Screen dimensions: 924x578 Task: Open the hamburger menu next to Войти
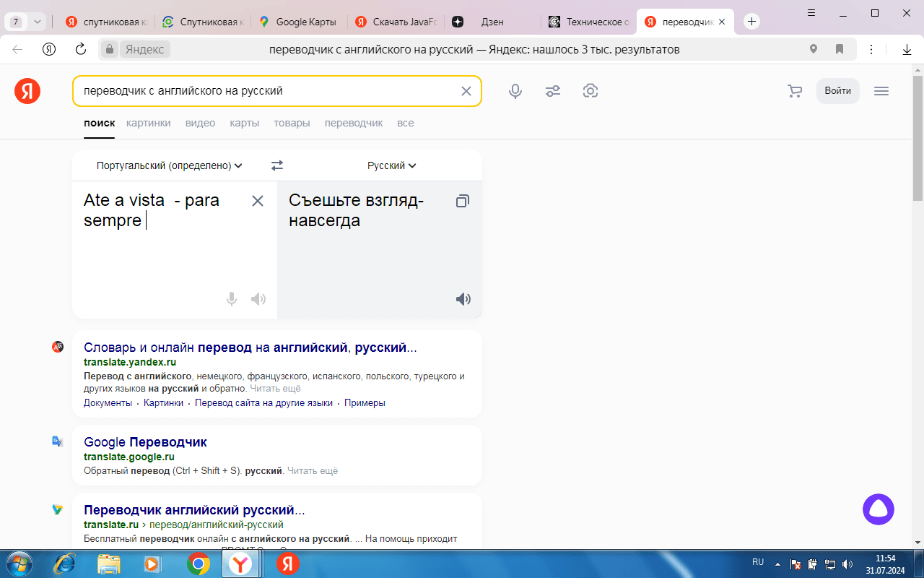[x=881, y=91]
